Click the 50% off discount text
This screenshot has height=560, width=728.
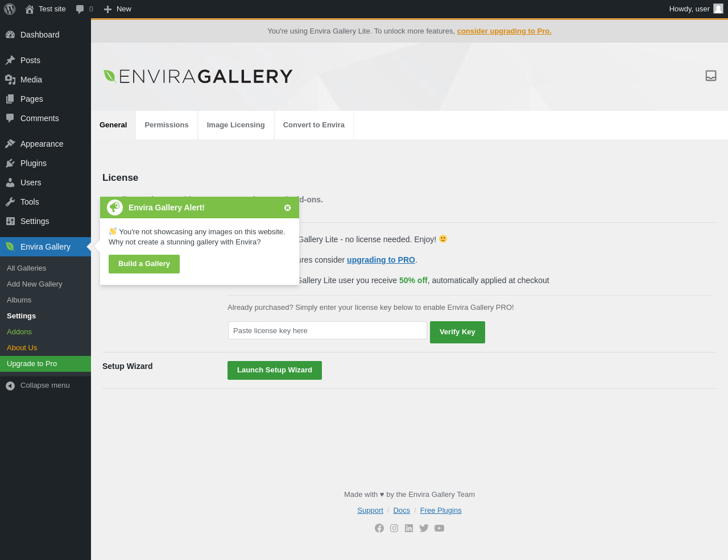pos(413,280)
